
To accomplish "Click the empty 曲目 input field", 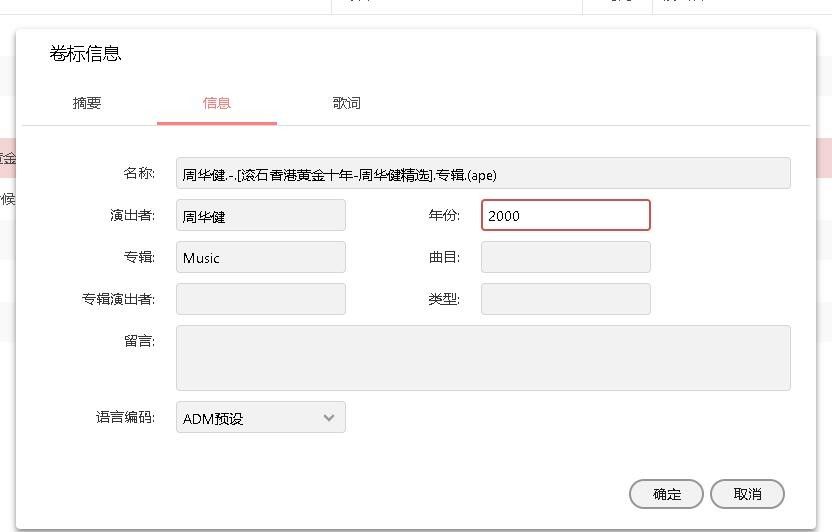I will (x=565, y=258).
